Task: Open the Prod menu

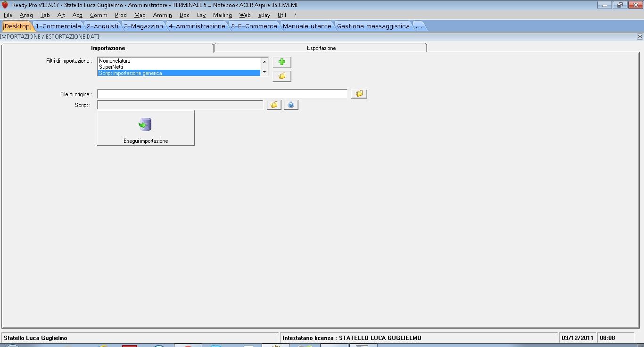Action: tap(121, 15)
